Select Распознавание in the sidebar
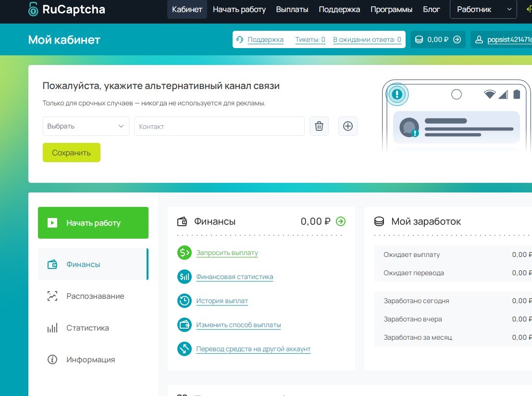 click(95, 296)
